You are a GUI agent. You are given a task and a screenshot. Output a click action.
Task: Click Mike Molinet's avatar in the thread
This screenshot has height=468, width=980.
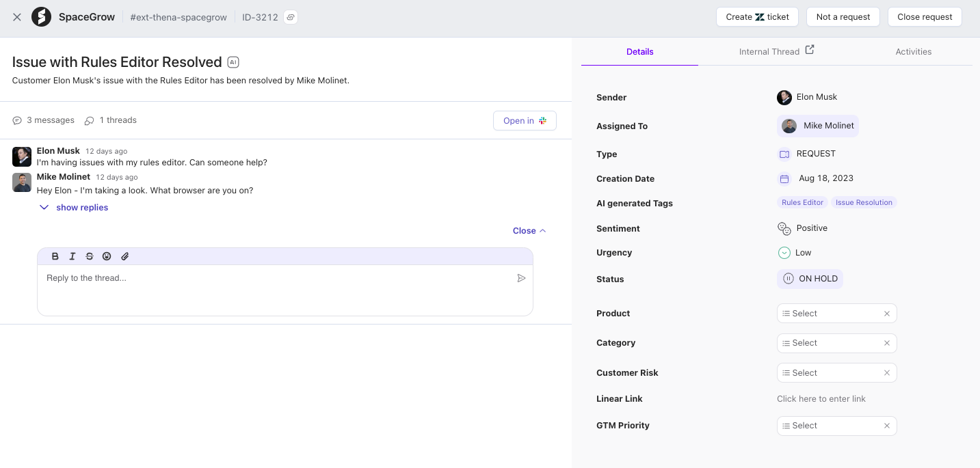pos(22,182)
